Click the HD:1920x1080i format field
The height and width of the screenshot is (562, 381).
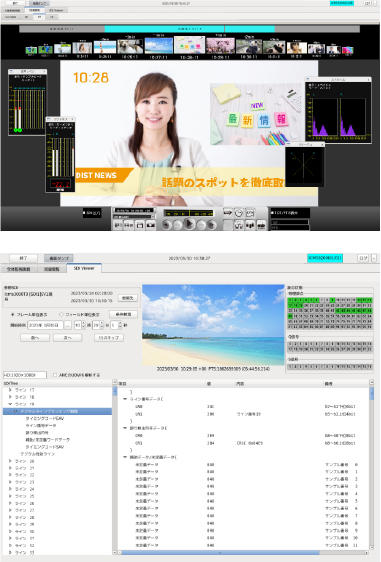(25, 375)
